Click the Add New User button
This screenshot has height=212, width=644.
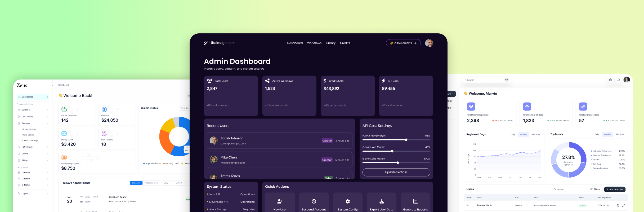pyautogui.click(x=615, y=189)
